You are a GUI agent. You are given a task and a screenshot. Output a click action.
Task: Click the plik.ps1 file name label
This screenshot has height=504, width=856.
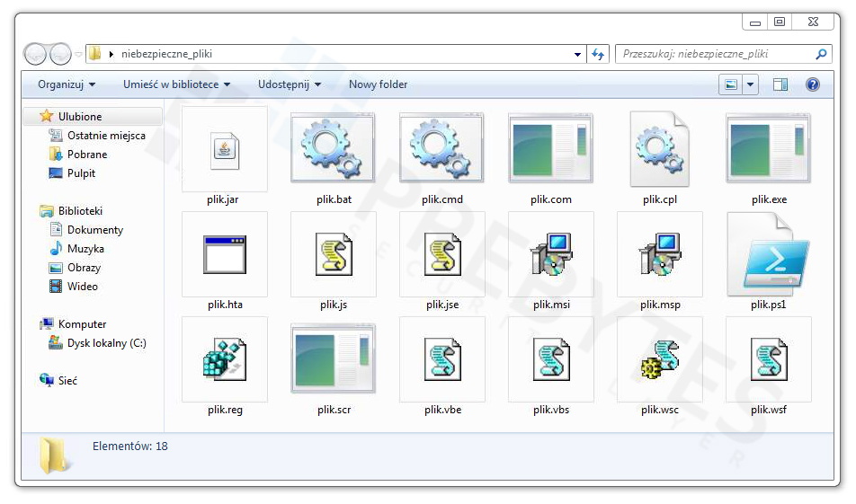768,305
